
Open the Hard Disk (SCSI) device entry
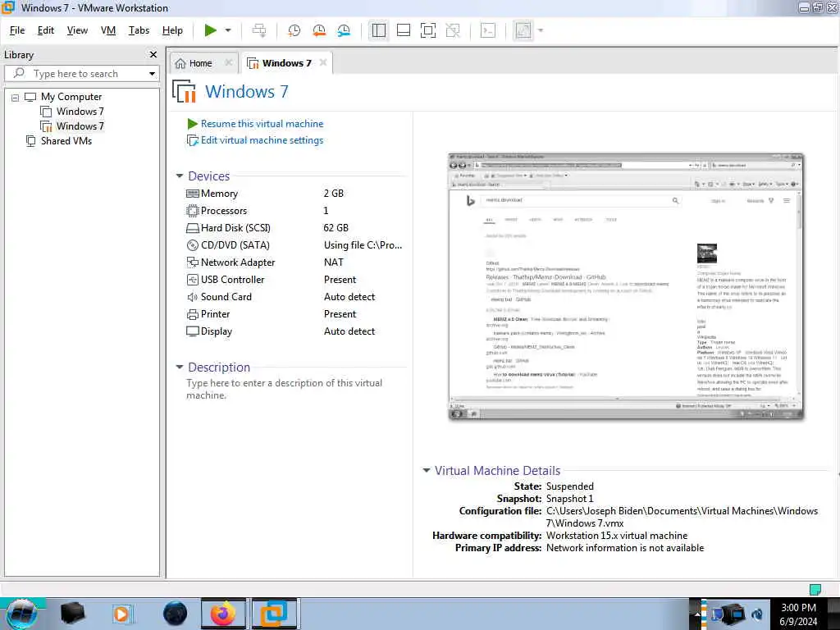coord(235,228)
